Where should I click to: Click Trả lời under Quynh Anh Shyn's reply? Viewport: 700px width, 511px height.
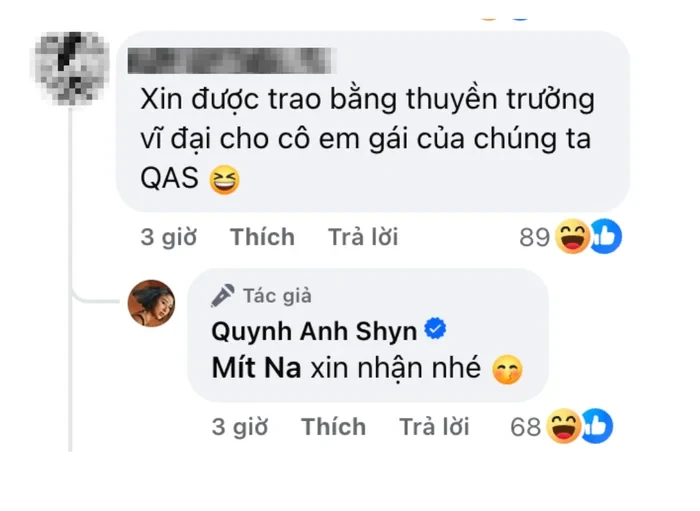click(x=434, y=426)
